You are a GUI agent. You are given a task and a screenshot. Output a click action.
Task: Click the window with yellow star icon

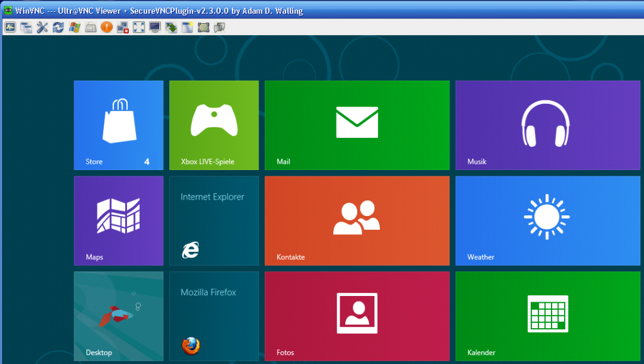(x=187, y=28)
